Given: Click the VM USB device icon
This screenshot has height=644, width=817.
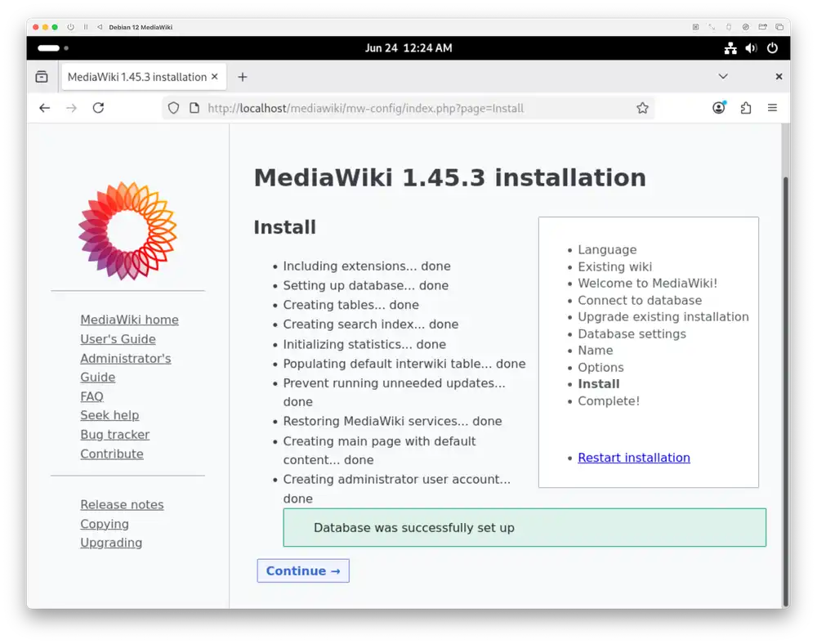Looking at the screenshot, I should pos(729,27).
